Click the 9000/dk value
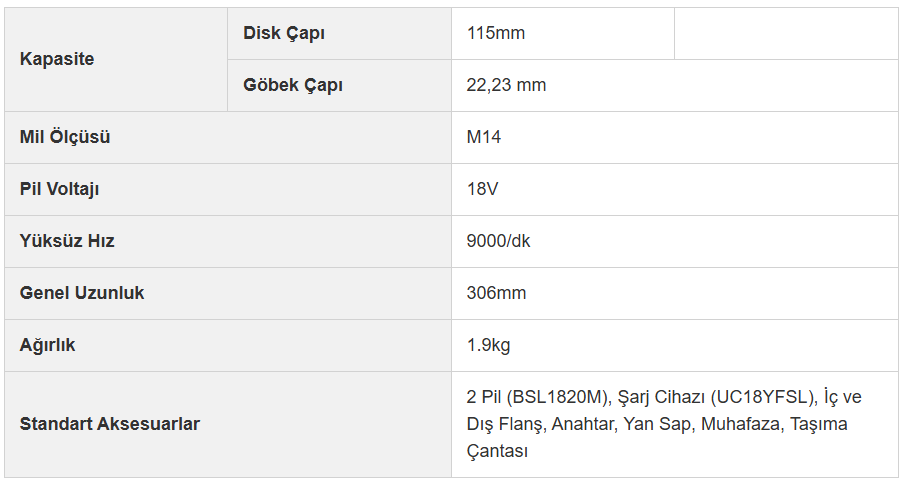 [x=498, y=241]
